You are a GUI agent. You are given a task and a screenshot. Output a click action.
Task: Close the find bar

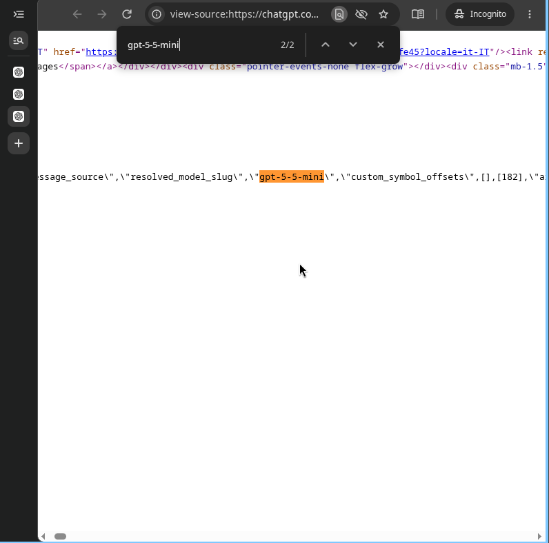coord(381,45)
